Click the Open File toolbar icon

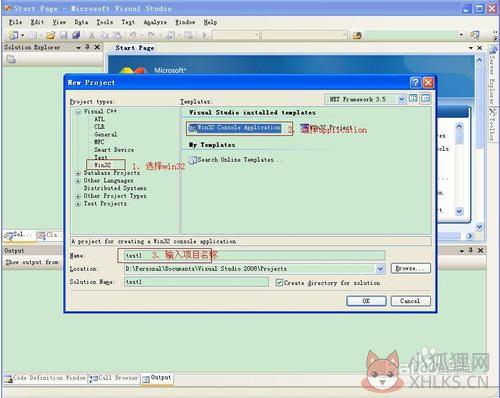click(x=51, y=35)
